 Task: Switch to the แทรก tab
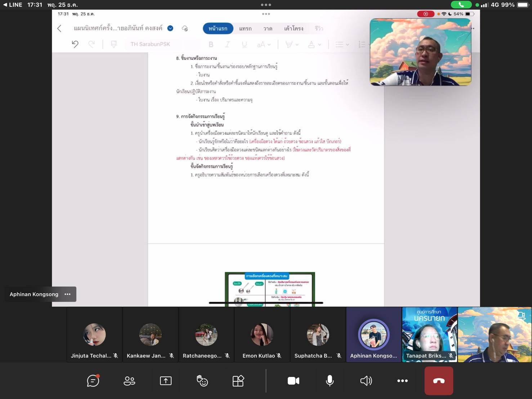[x=245, y=28]
